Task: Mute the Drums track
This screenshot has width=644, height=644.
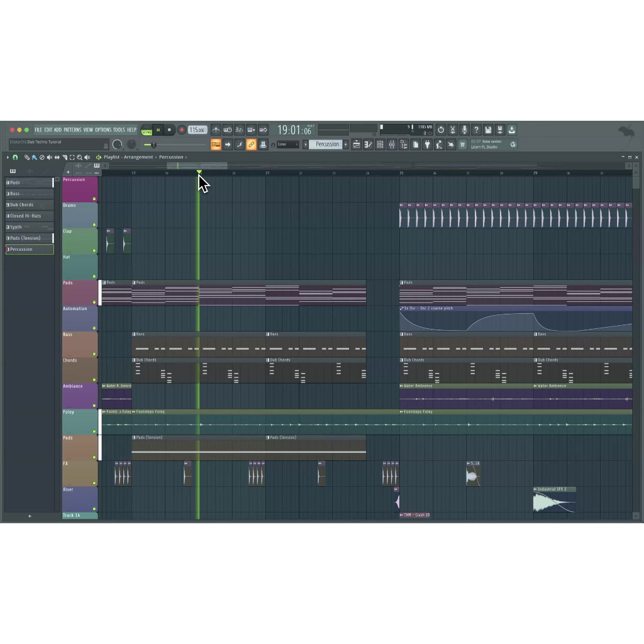Action: 94,225
